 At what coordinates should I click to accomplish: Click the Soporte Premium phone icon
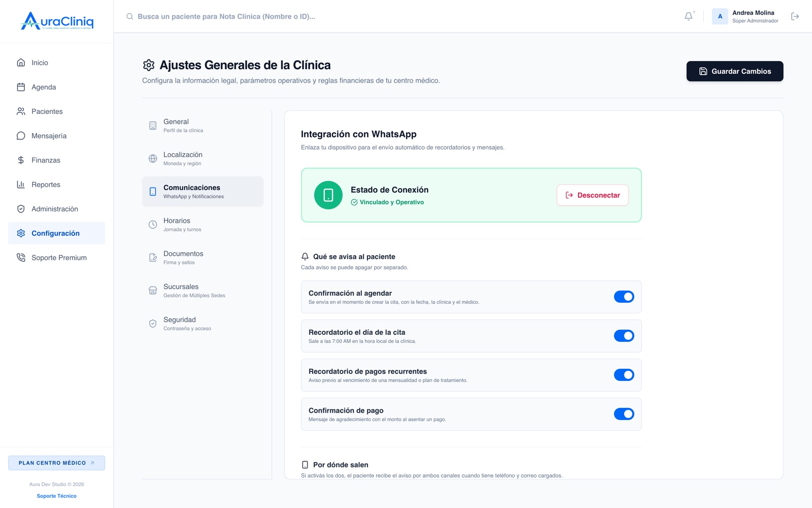point(21,258)
